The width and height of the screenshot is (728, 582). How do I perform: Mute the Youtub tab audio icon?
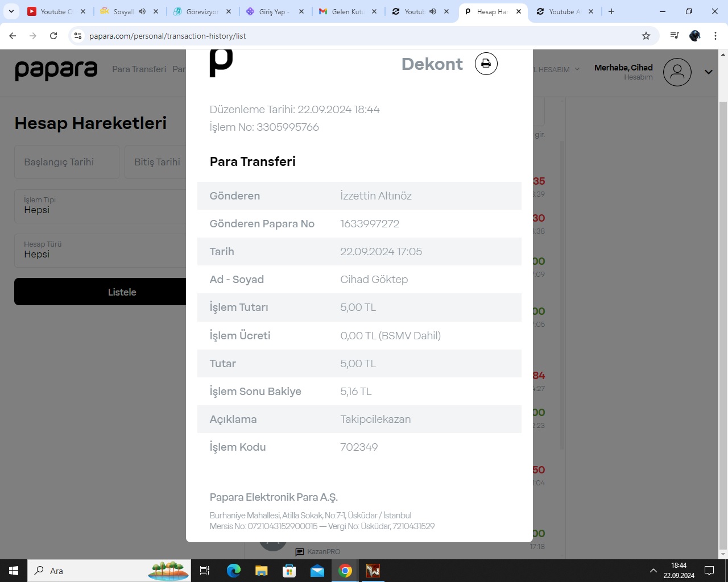[x=433, y=11]
